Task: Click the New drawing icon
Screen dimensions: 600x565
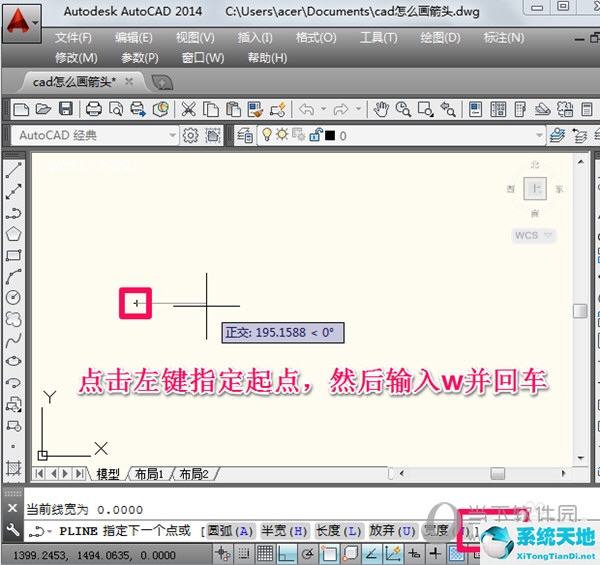Action: click(21, 109)
